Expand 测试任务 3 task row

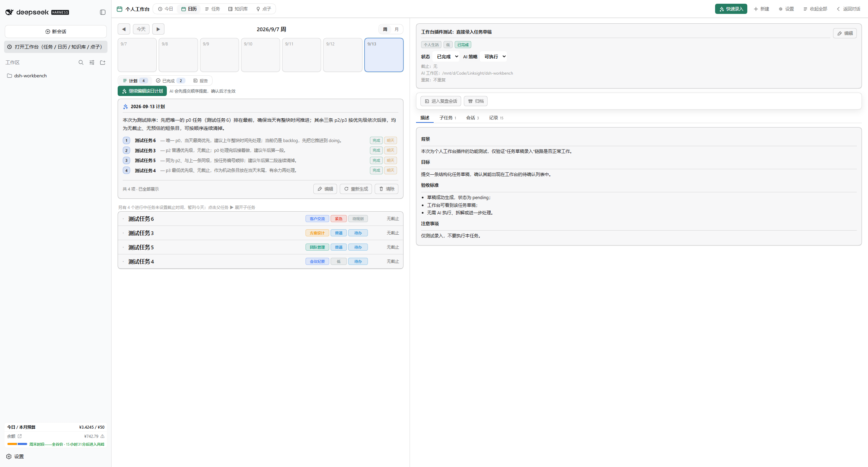pos(260,233)
